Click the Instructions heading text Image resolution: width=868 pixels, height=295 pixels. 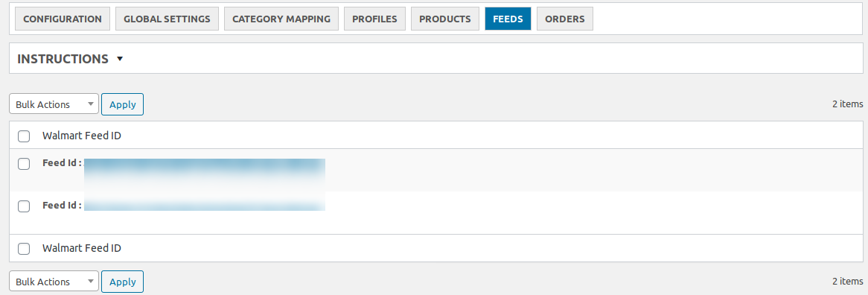(63, 59)
